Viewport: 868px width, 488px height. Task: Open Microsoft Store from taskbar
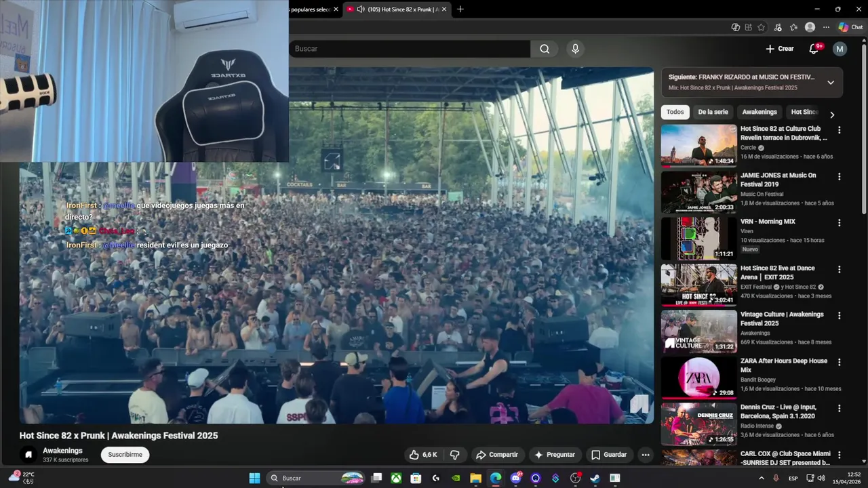point(416,478)
